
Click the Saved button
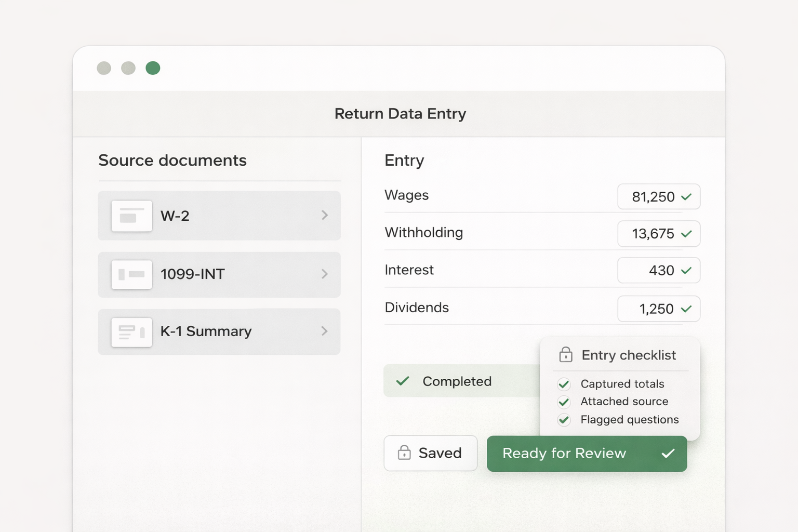coord(430,453)
